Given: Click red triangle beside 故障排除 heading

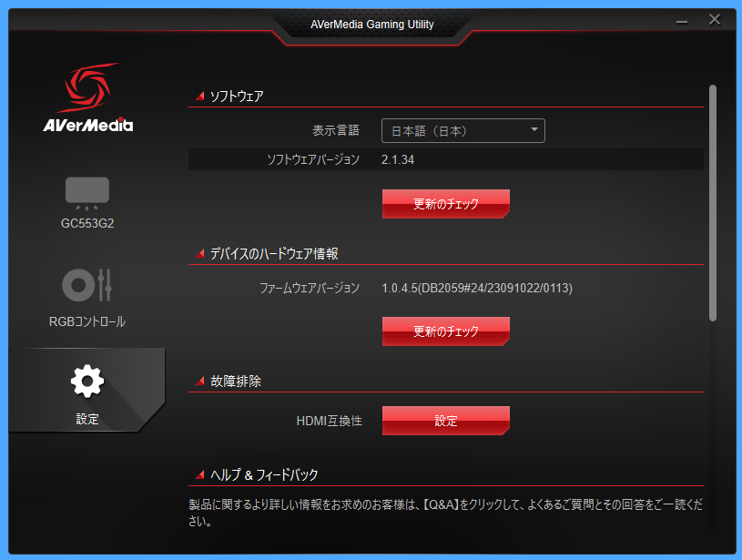Looking at the screenshot, I should [199, 382].
